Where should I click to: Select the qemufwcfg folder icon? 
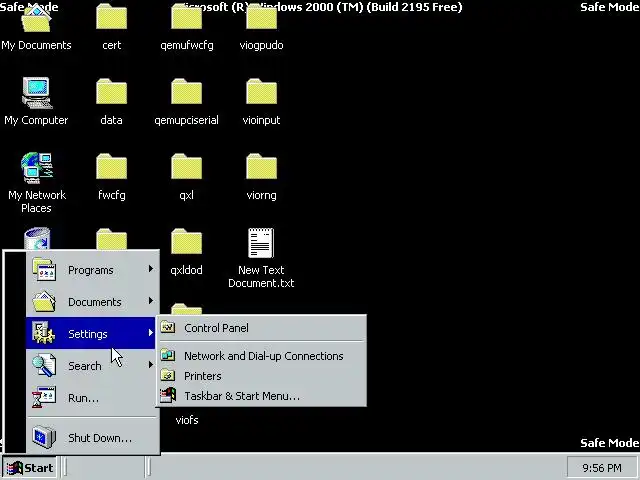[x=187, y=17]
